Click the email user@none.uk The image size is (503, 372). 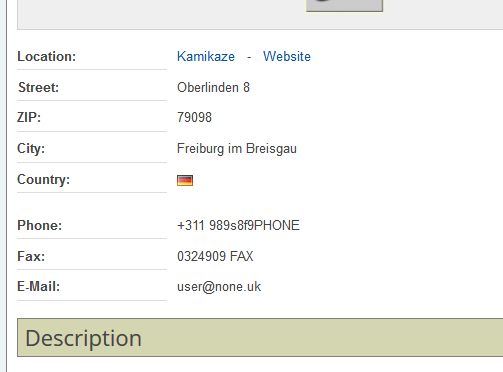(219, 287)
